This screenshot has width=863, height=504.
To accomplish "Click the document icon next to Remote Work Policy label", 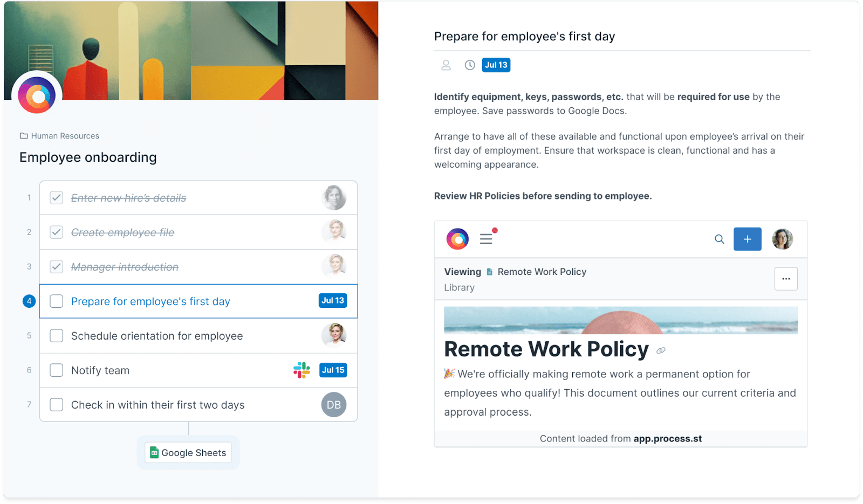I will 490,272.
